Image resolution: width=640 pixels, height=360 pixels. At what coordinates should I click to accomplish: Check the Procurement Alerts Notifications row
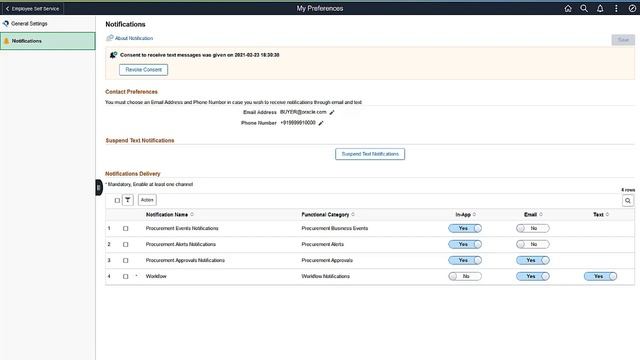tap(125, 244)
